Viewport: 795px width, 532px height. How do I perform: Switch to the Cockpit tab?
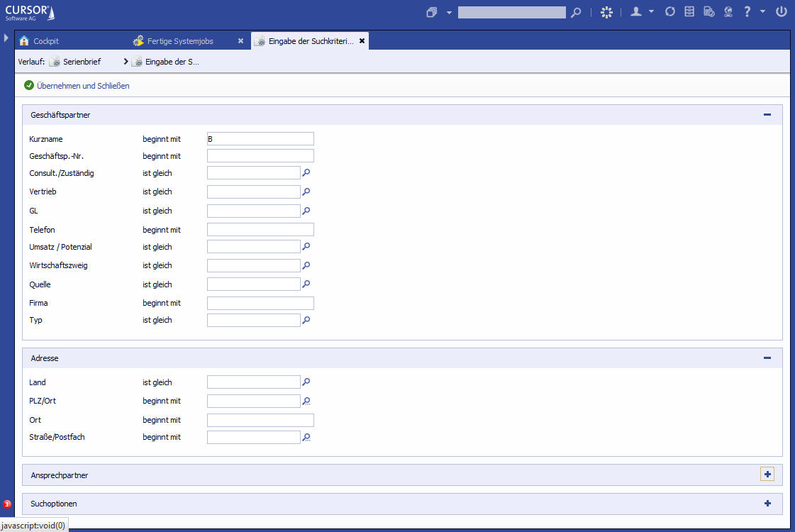click(45, 41)
